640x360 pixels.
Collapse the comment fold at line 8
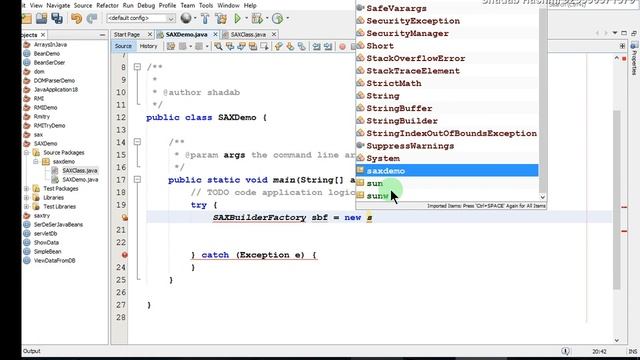pos(138,67)
